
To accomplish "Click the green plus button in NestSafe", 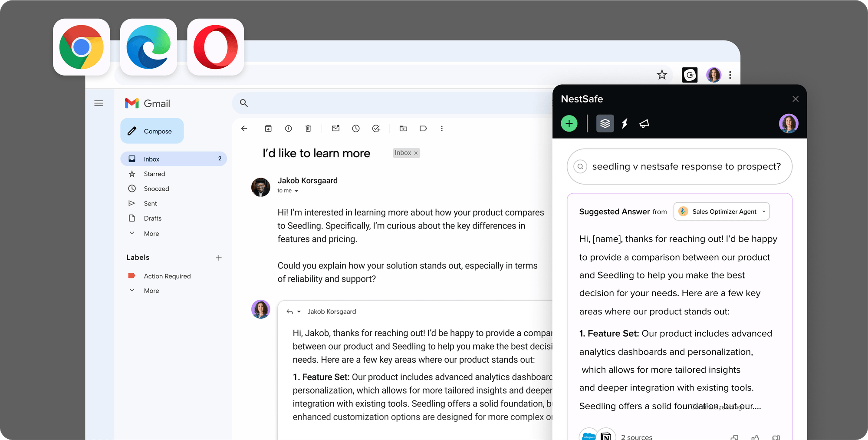I will [569, 123].
